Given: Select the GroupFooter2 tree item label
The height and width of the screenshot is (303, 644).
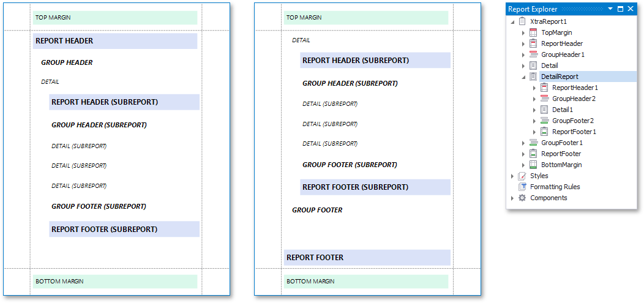Looking at the screenshot, I should click(x=573, y=121).
